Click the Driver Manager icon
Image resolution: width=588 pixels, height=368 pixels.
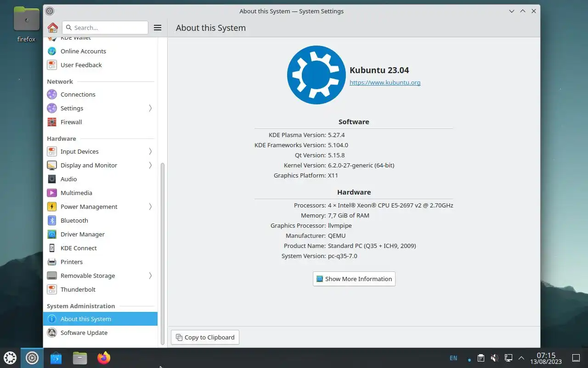point(52,234)
